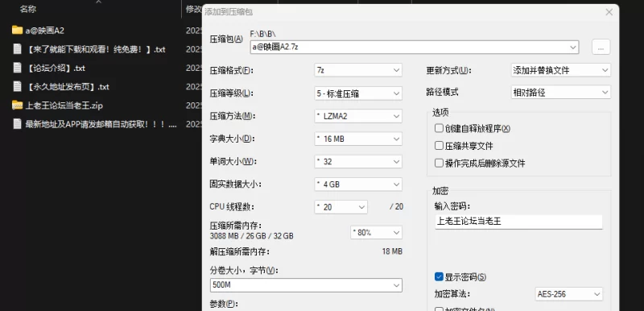Select the 上老王论坛当老王.zip file name
The width and height of the screenshot is (644, 311).
point(64,106)
